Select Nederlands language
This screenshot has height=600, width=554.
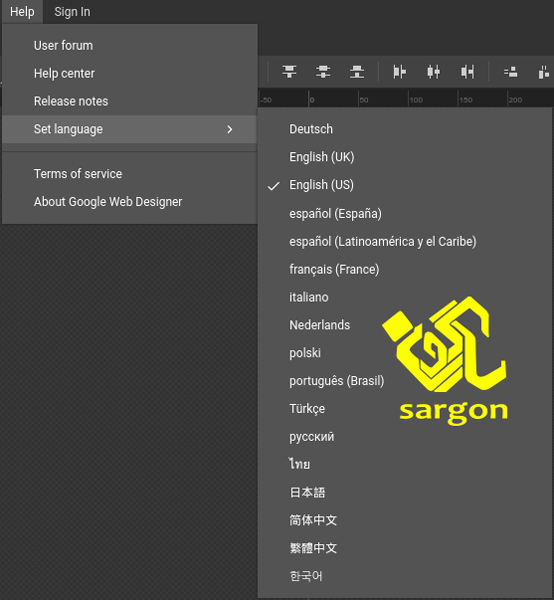[x=405, y=325]
